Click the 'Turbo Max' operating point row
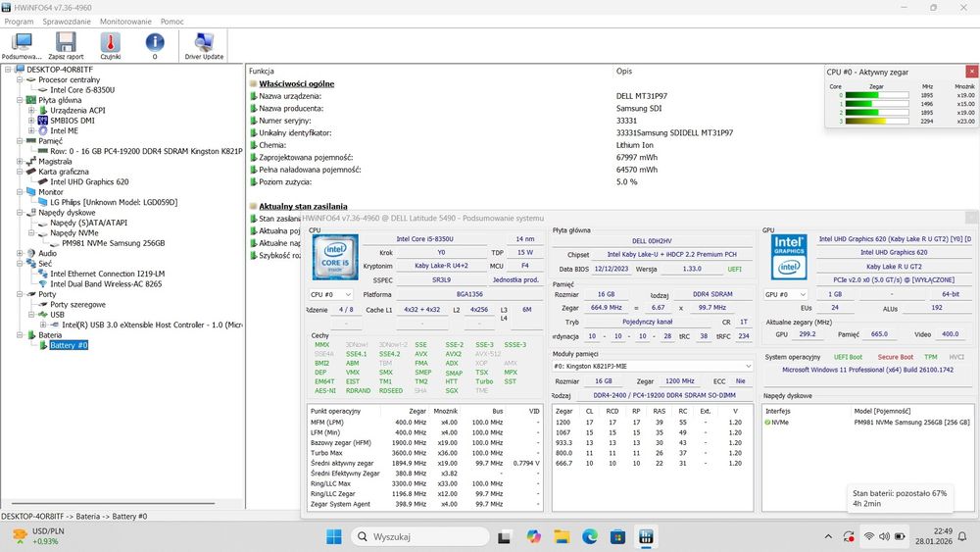 [425, 453]
